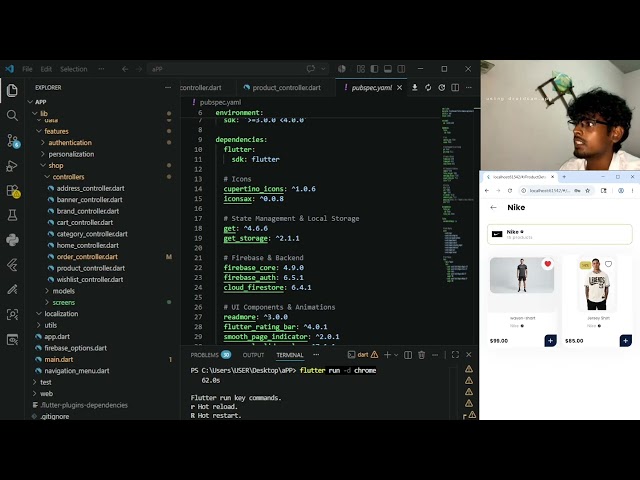Image resolution: width=640 pixels, height=480 pixels.
Task: Toggle the bottom panel layout icon
Action: click(x=388, y=69)
